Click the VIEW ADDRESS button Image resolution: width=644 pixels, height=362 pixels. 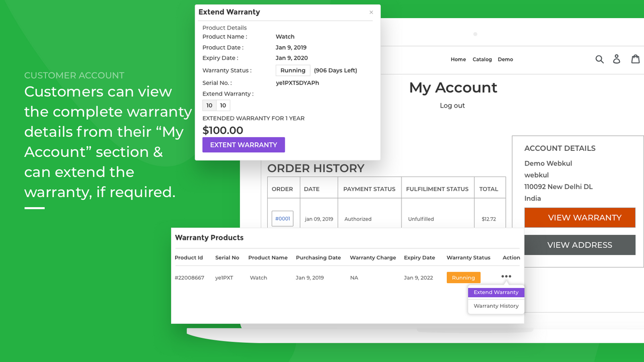click(580, 245)
